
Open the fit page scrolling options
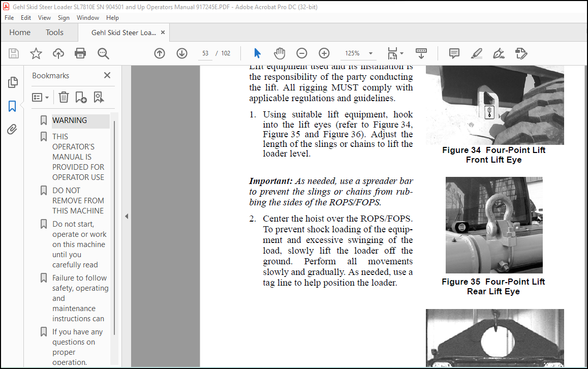coord(395,53)
